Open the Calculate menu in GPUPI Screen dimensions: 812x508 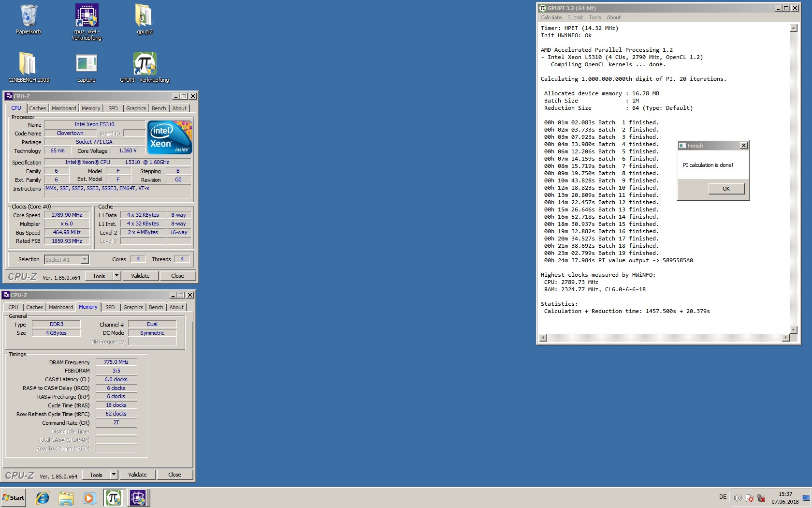(551, 17)
